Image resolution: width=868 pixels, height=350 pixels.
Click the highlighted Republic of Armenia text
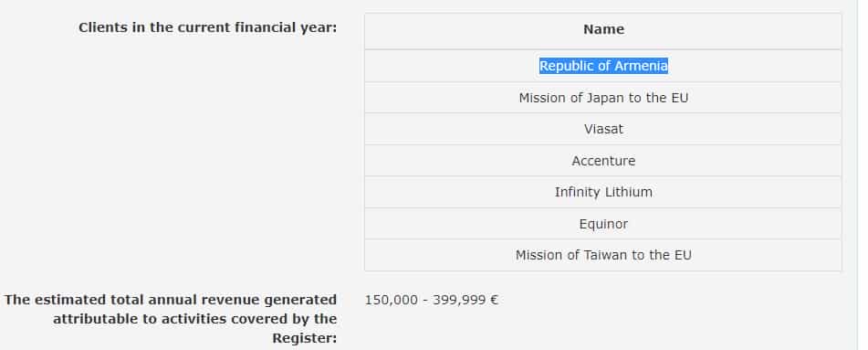pyautogui.click(x=603, y=66)
